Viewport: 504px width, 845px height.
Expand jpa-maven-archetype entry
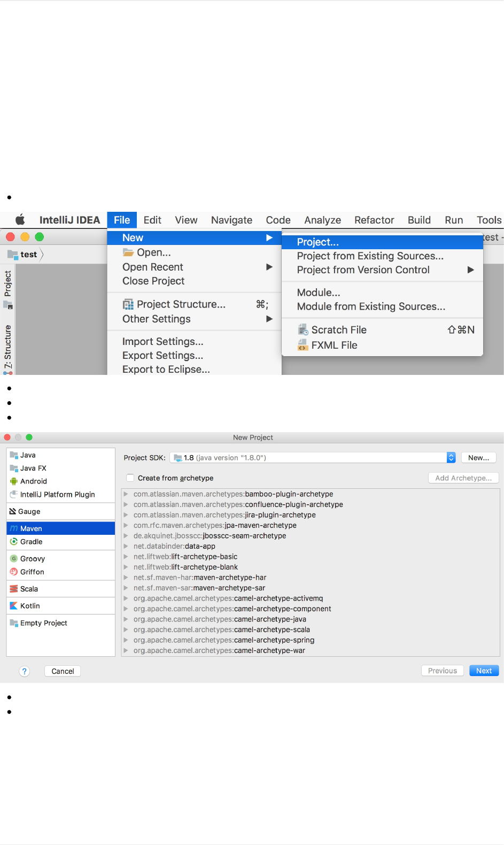click(x=126, y=525)
